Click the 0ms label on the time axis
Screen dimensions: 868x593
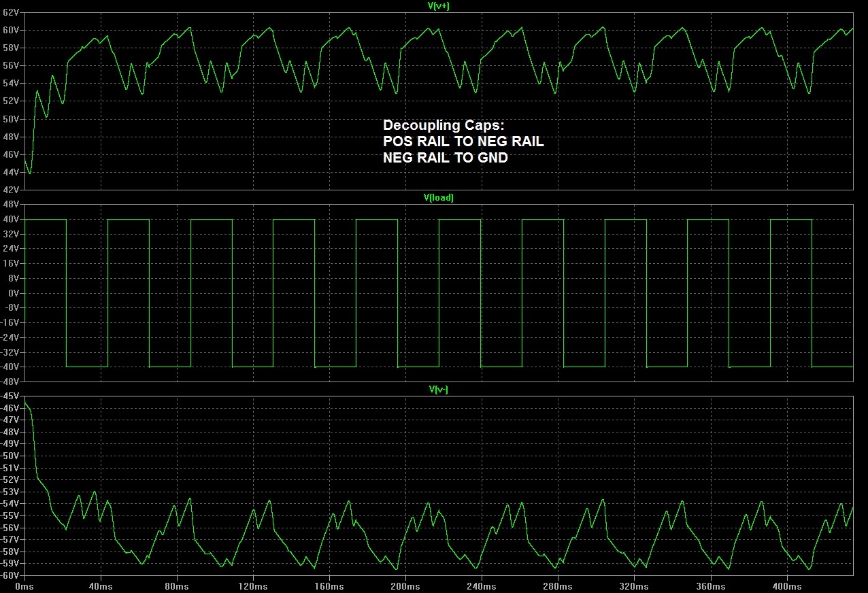coord(24,586)
